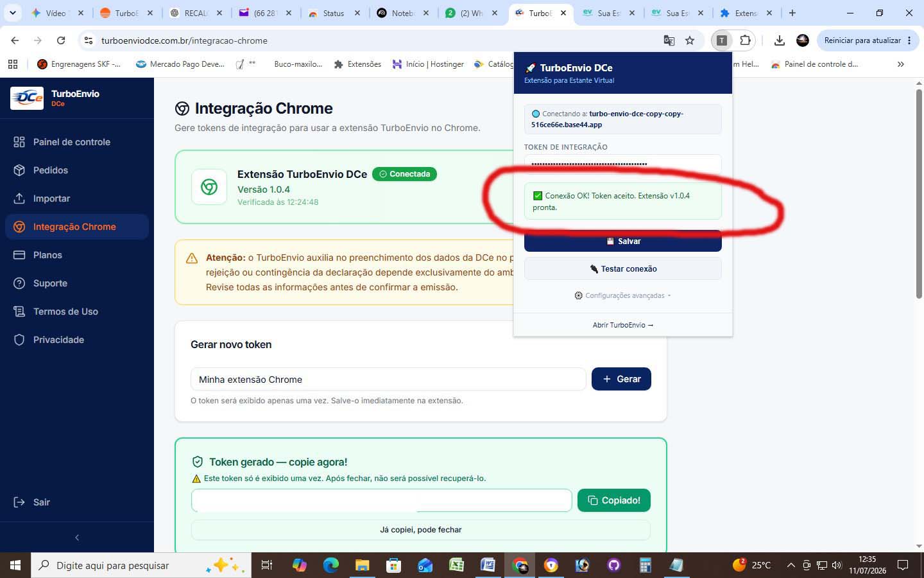Open the Windows Start menu
This screenshot has width=924, height=578.
(15, 565)
